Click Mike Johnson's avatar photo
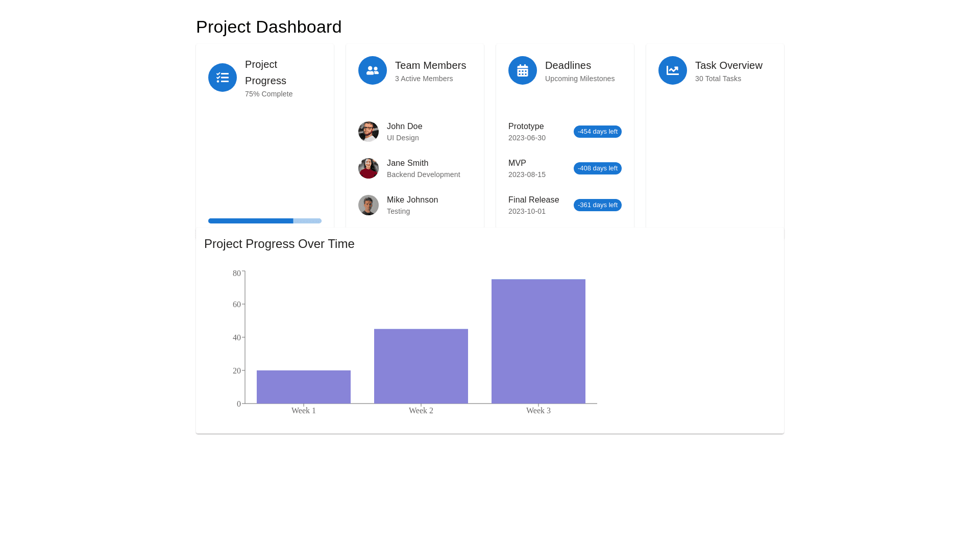Screen dimensions: 980x551 (x=369, y=205)
